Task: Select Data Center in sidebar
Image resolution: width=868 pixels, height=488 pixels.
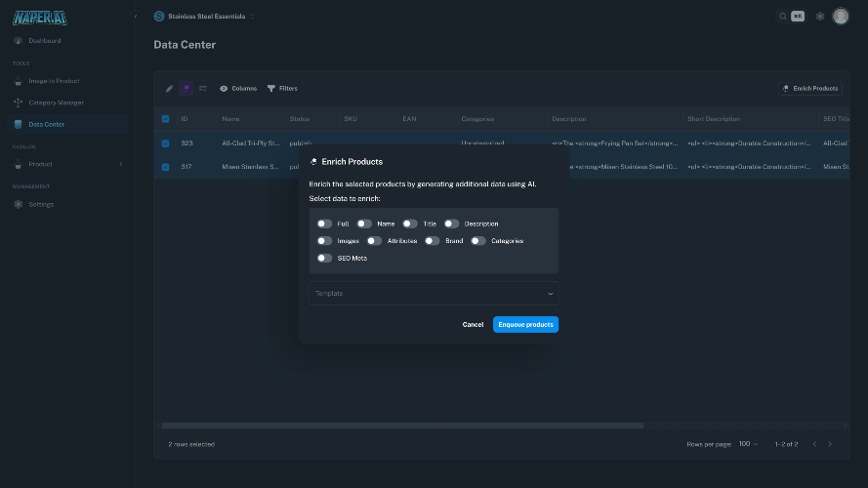Action: click(67, 125)
